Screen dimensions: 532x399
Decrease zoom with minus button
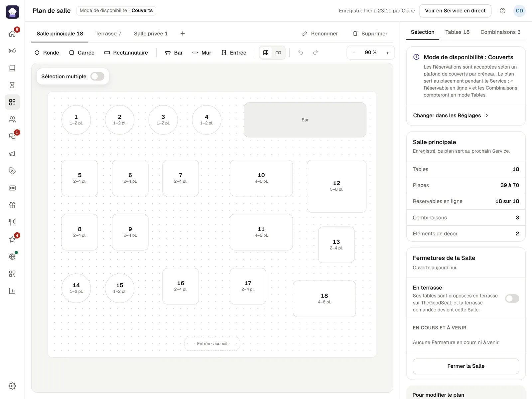(354, 53)
